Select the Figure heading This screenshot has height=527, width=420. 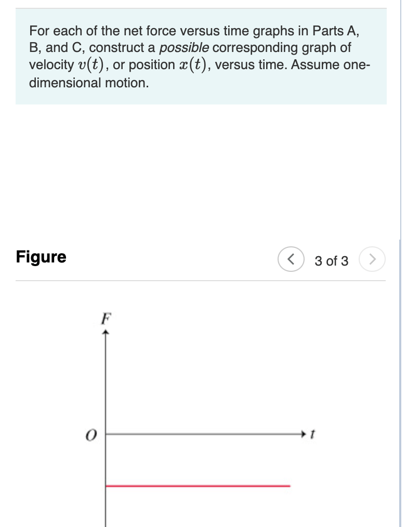coord(41,257)
